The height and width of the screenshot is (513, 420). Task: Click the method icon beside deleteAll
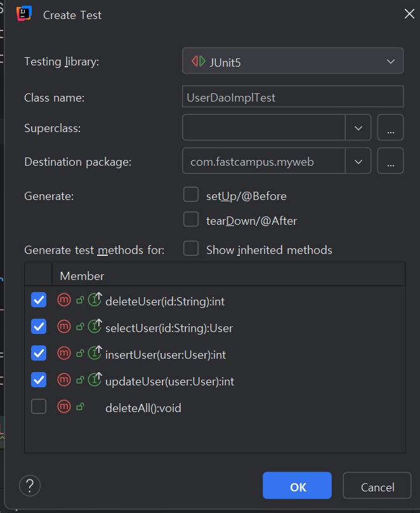pos(64,407)
